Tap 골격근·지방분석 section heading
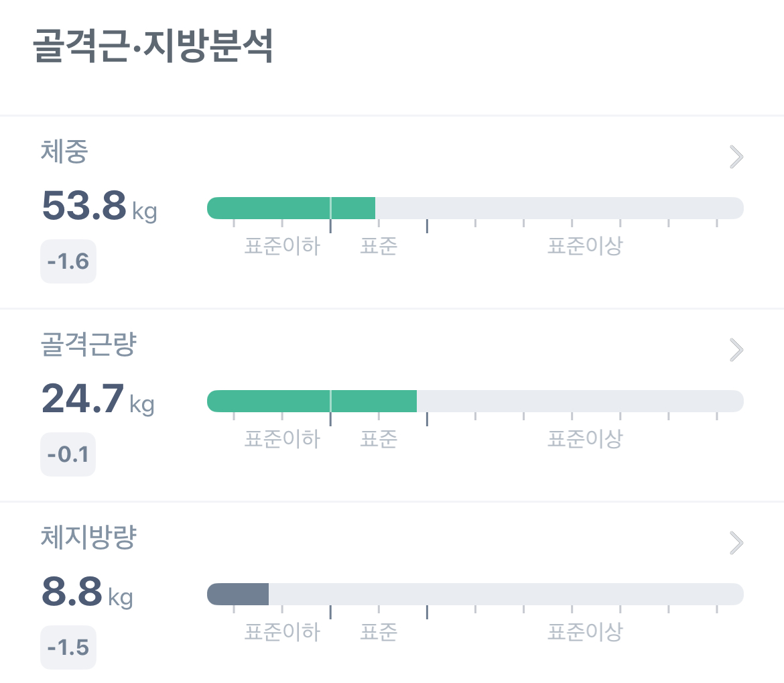The height and width of the screenshot is (683, 784). [153, 46]
